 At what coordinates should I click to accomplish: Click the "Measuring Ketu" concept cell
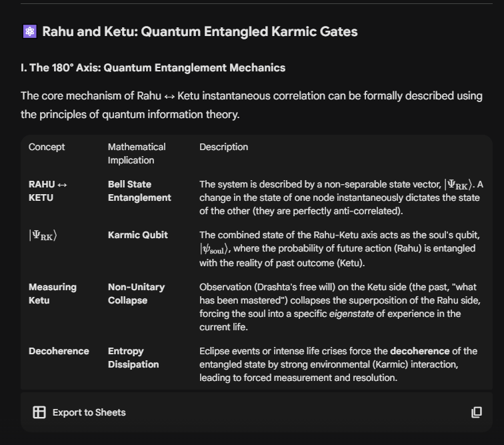click(53, 294)
